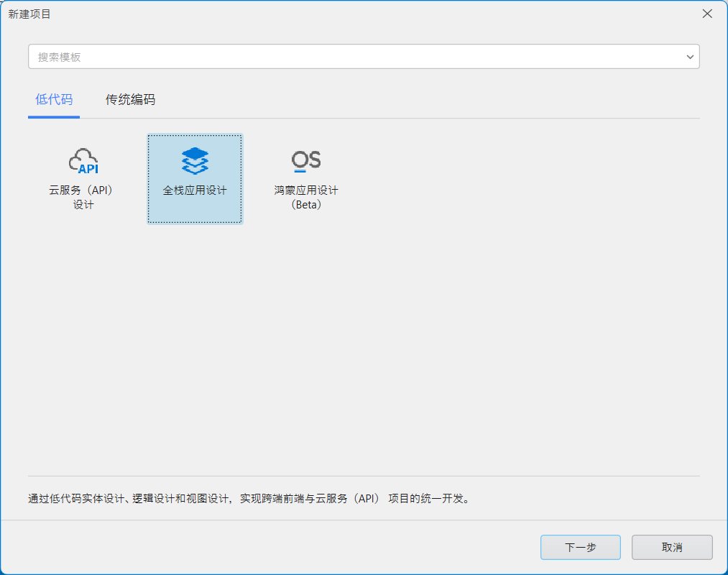Screen dimensions: 728x575
Task: Select the 鸿蒙应用设计（Beta）label
Action: (306, 198)
